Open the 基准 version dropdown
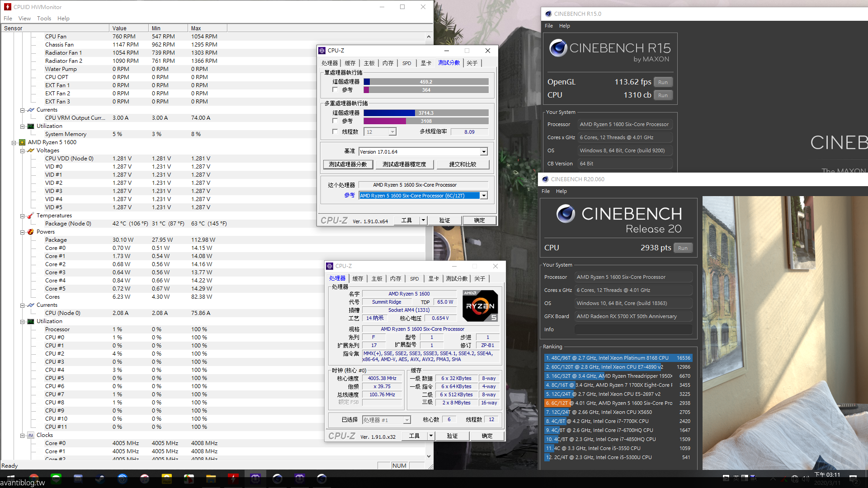The width and height of the screenshot is (868, 488). click(x=484, y=152)
